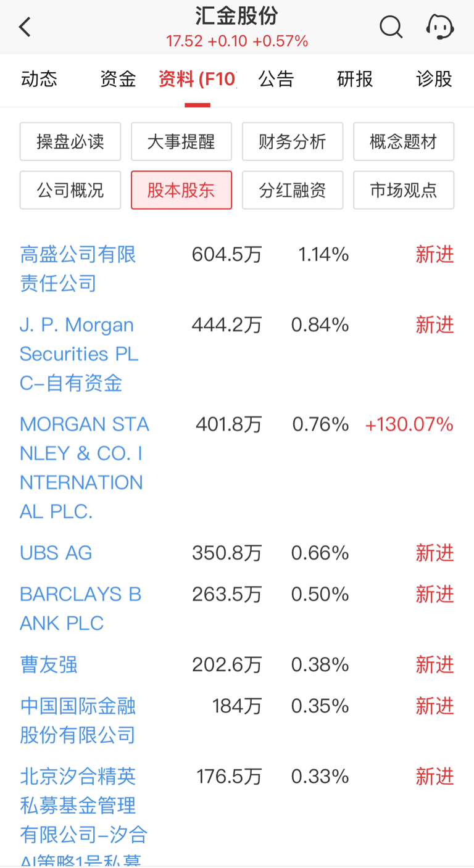474x868 pixels.
Task: Open the customer service robot icon
Action: 440,27
